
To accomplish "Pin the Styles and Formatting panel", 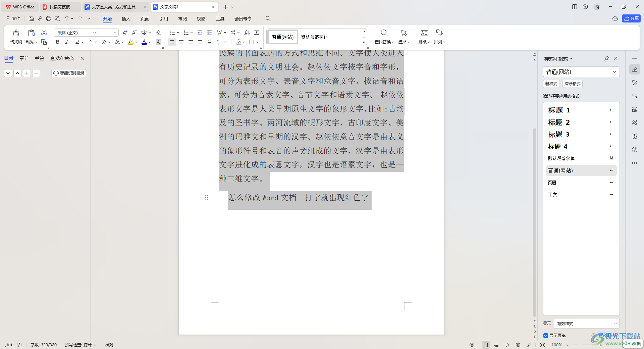I will (606, 58).
